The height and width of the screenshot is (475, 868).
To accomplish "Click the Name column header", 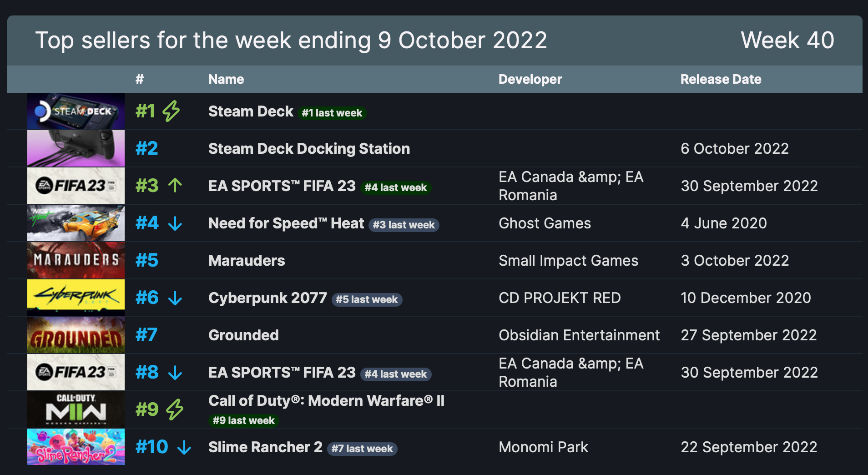I will point(226,79).
